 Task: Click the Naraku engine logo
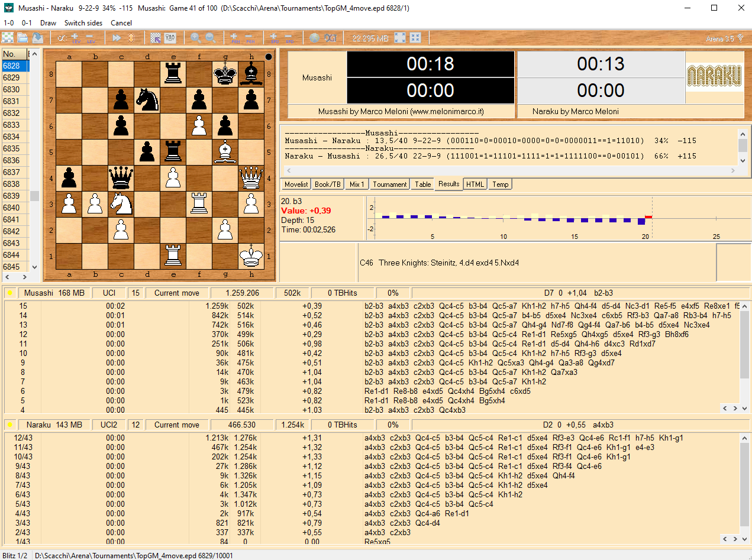[714, 76]
